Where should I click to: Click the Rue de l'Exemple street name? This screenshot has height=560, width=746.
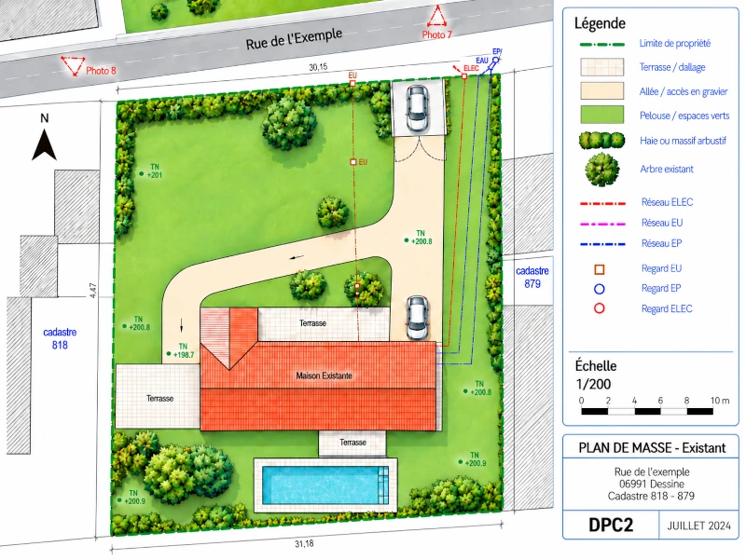(294, 39)
